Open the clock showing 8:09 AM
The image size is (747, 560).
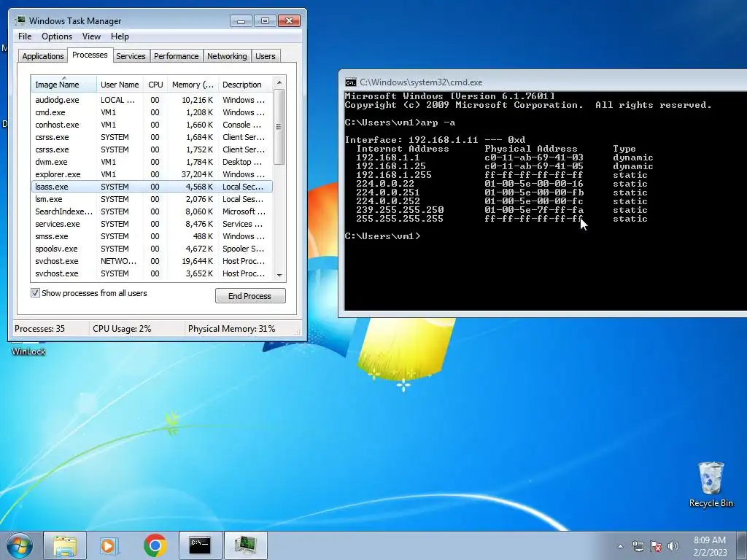(x=710, y=546)
